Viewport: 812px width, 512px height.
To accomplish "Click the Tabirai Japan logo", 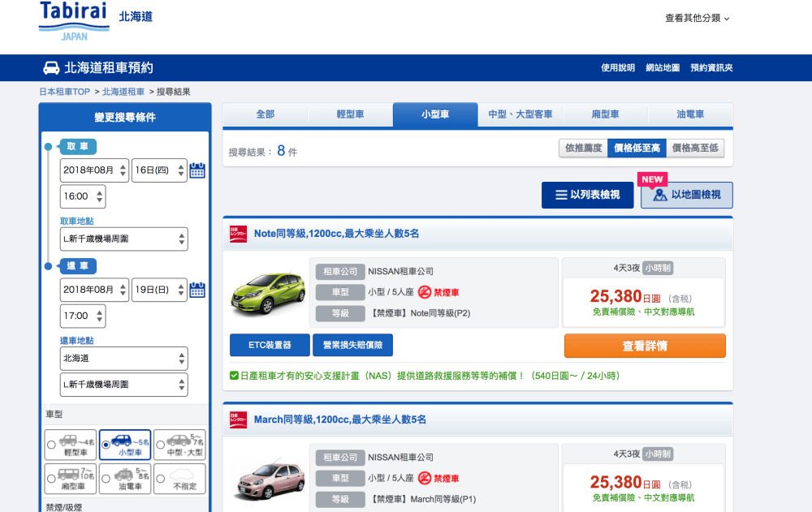I will click(74, 20).
